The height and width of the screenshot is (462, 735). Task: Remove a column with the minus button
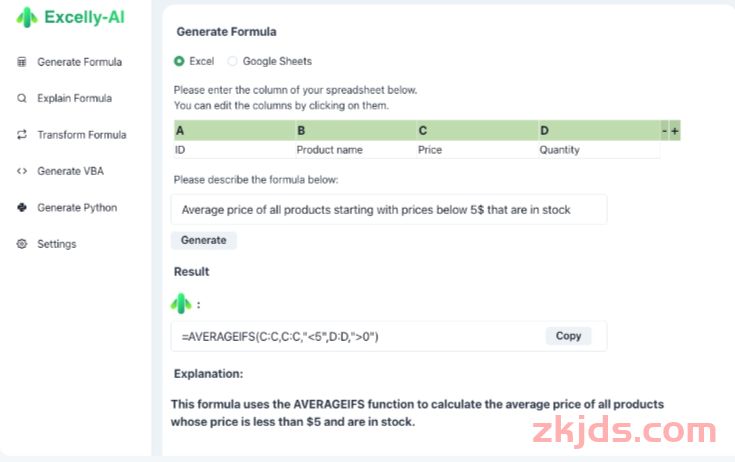pyautogui.click(x=664, y=131)
